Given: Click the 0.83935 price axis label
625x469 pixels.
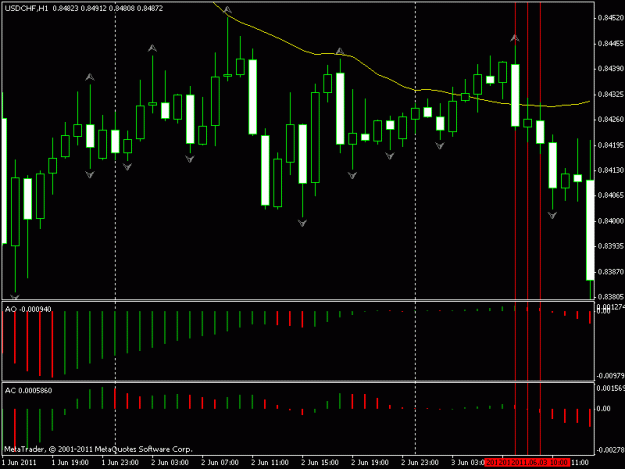Looking at the screenshot, I should point(611,246).
